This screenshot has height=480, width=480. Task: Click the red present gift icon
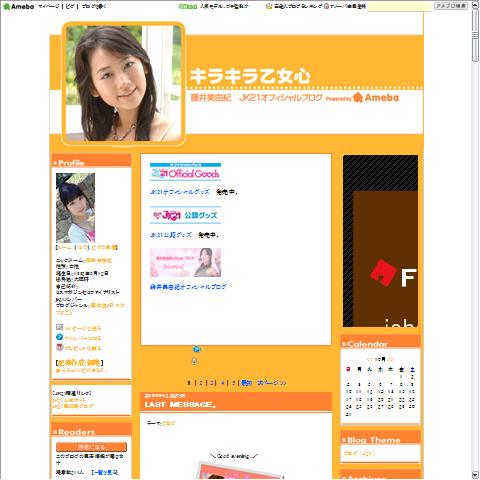59,347
